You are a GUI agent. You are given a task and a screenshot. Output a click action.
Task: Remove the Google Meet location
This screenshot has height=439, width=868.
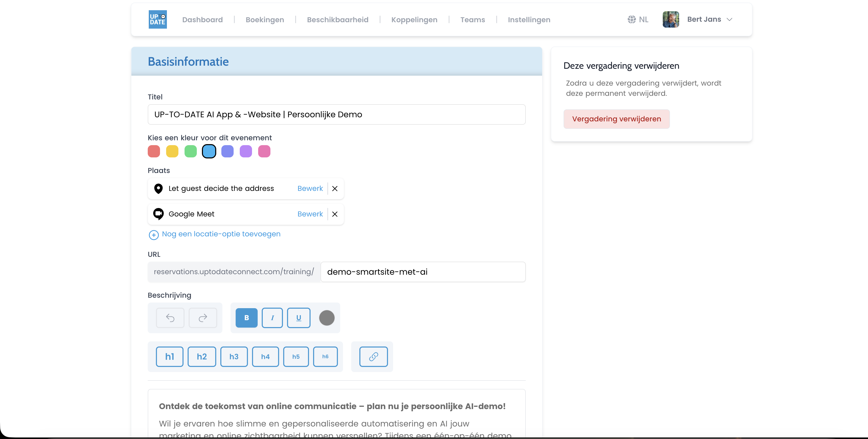(x=335, y=214)
